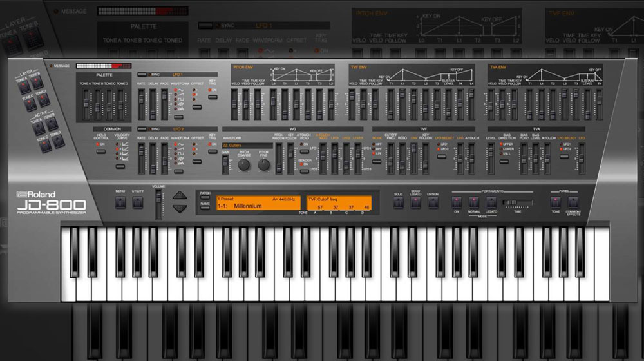Toggle the BENDER on button
Image resolution: width=644 pixels, height=361 pixels.
click(x=305, y=171)
